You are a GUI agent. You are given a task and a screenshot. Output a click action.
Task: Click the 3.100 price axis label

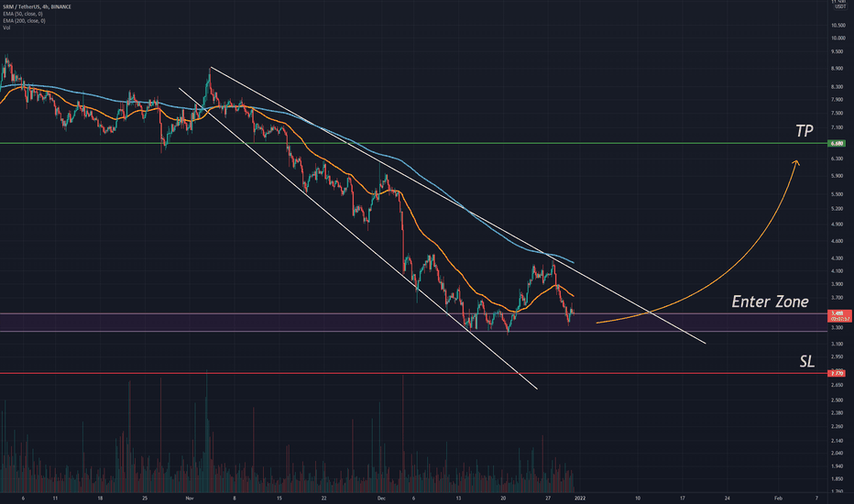point(838,344)
